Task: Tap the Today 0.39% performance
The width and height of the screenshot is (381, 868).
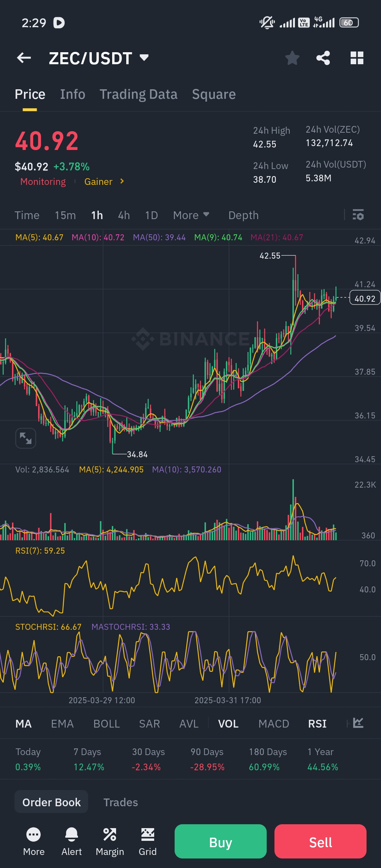Action: [x=28, y=759]
